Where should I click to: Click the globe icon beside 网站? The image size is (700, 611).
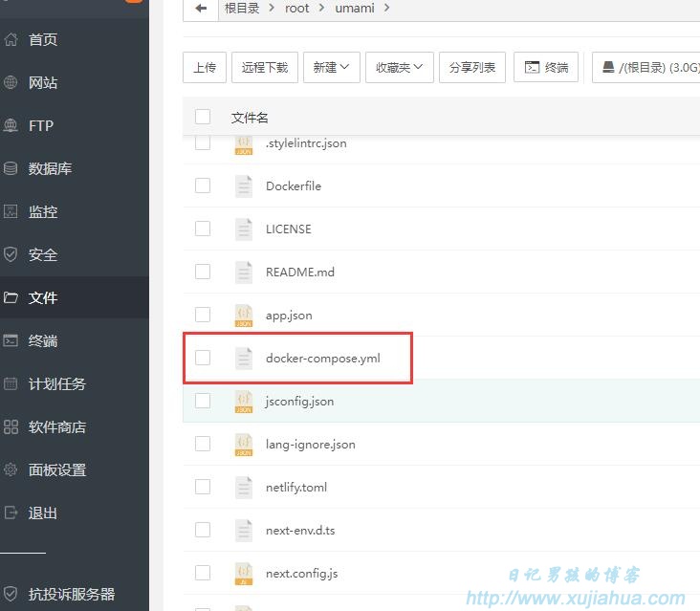tap(11, 82)
